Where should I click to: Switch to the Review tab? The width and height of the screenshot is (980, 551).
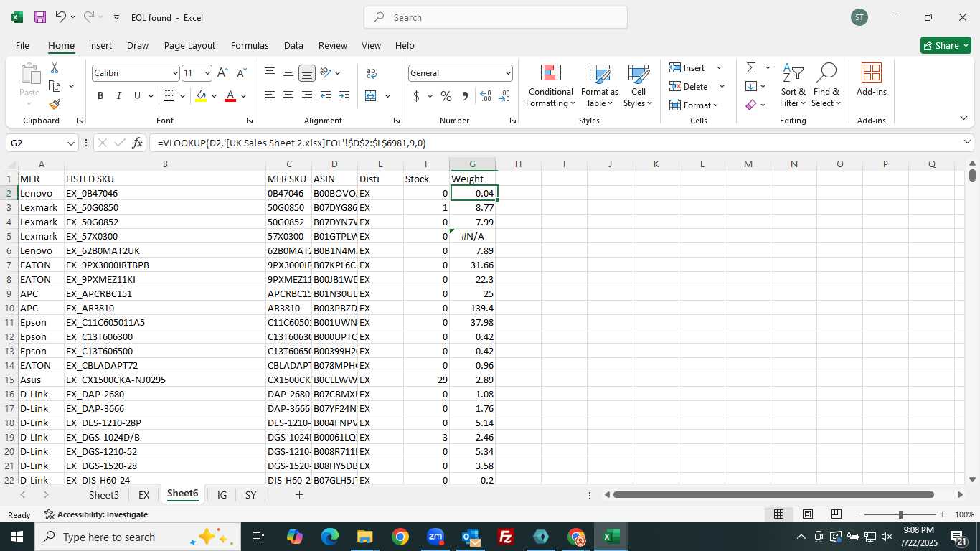[x=332, y=45]
